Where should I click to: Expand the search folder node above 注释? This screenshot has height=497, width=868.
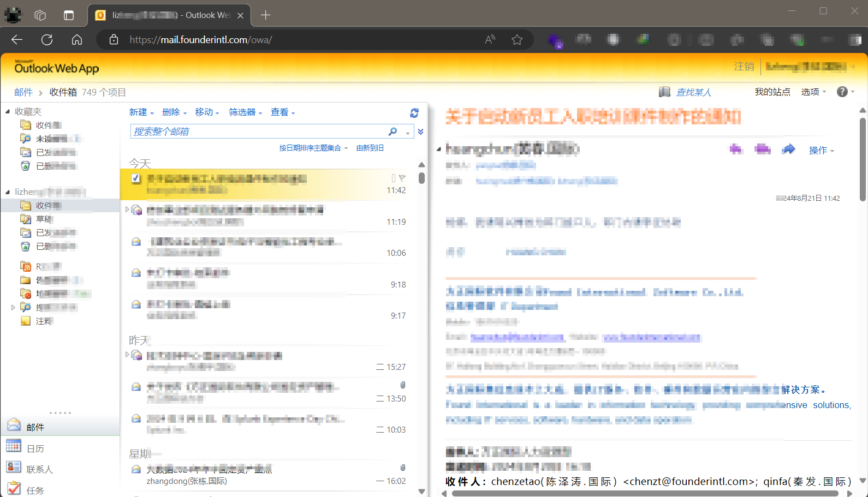pyautogui.click(x=13, y=307)
